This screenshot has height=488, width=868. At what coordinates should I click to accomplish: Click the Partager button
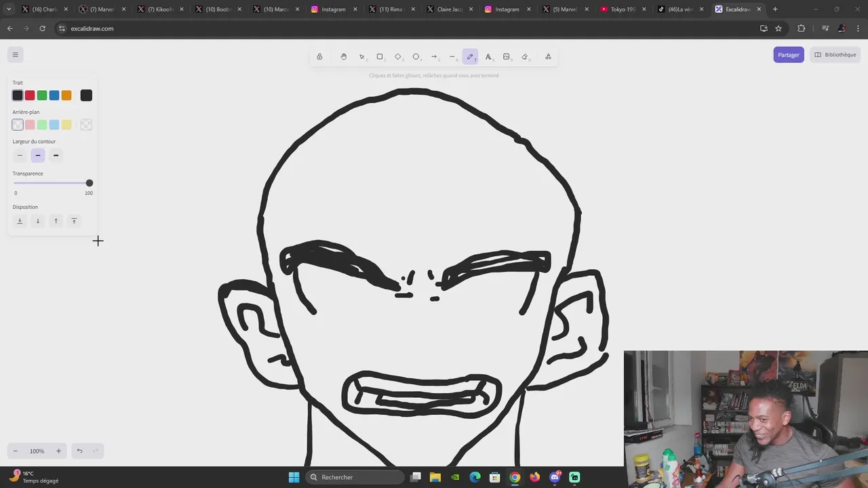point(789,55)
